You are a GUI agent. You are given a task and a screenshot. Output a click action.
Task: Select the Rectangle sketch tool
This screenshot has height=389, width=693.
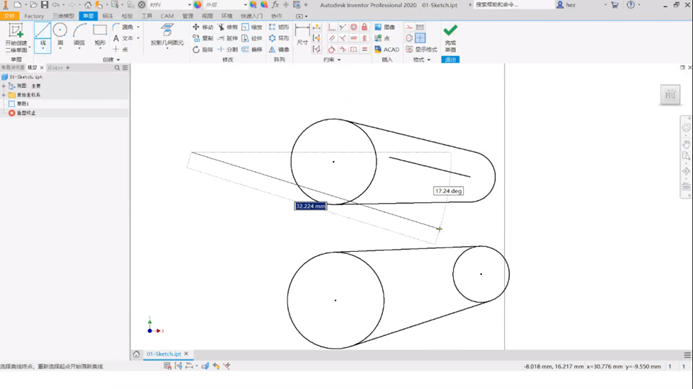pos(100,35)
